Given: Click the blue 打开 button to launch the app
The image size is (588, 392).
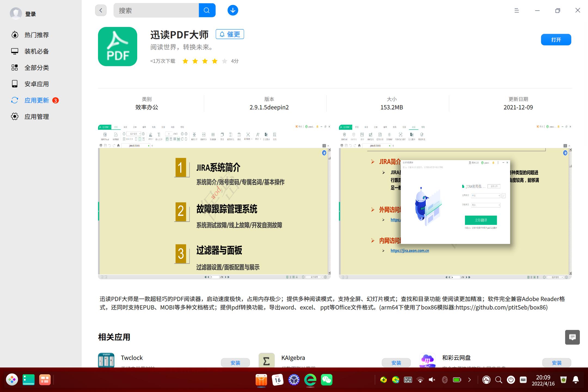Looking at the screenshot, I should 556,39.
